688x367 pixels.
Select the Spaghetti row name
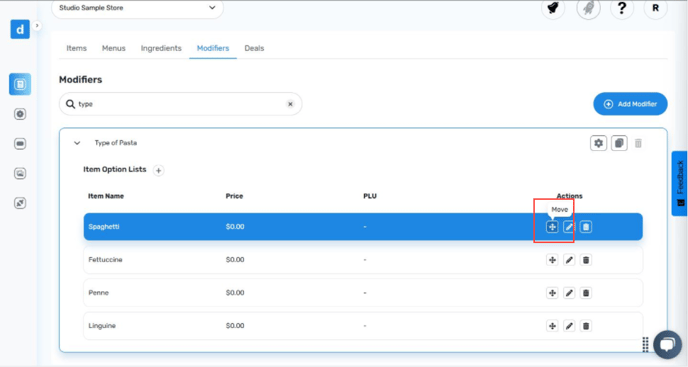pyautogui.click(x=104, y=227)
